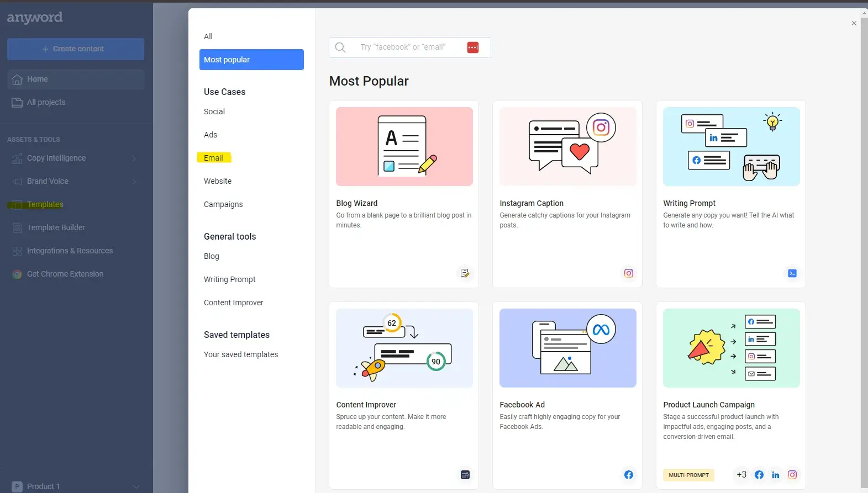Click the magnifying glass search icon
Viewport: 868px width, 493px height.
point(340,47)
